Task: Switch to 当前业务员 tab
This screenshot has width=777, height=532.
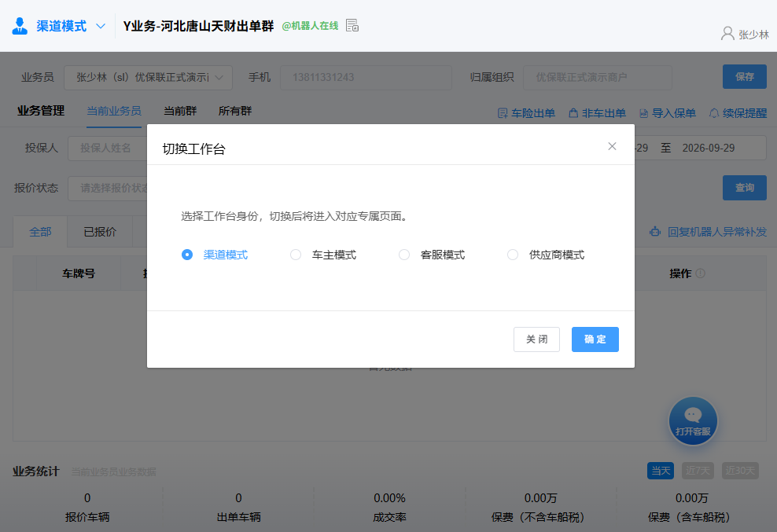Action: (x=114, y=111)
